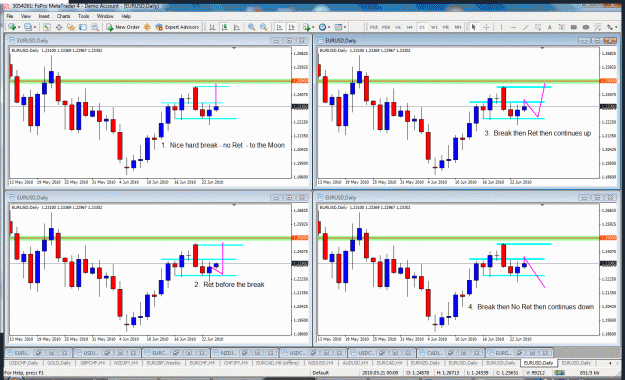Switch to the NZDUSD,H4 chart tab
The width and height of the screenshot is (625, 380).
321,363
